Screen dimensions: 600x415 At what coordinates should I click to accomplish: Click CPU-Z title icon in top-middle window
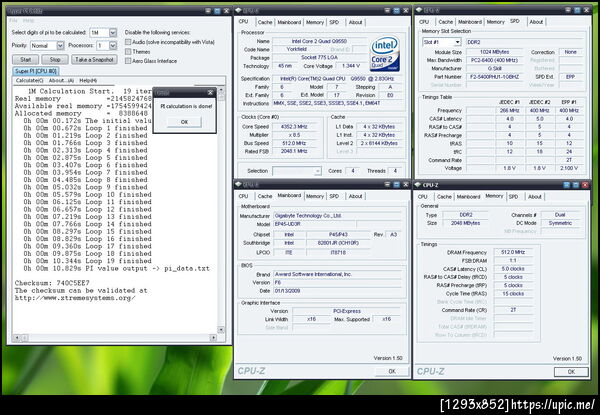point(238,10)
